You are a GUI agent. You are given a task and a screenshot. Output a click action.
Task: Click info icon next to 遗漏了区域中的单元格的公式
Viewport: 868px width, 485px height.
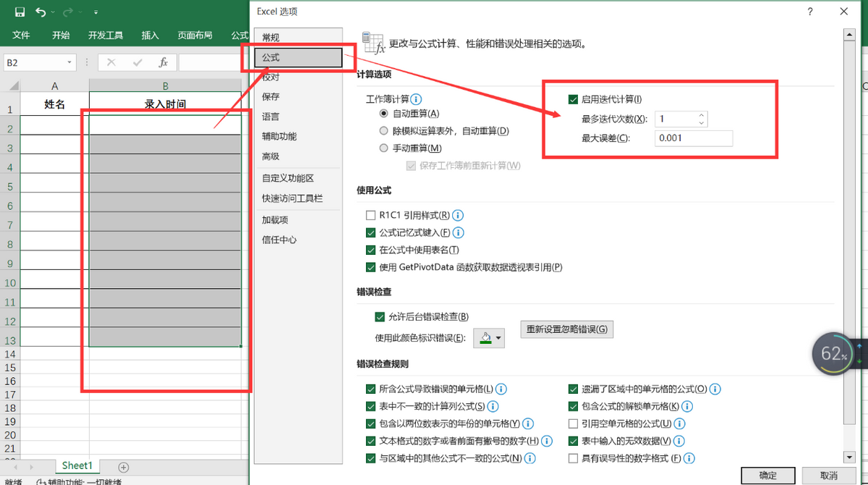click(715, 389)
